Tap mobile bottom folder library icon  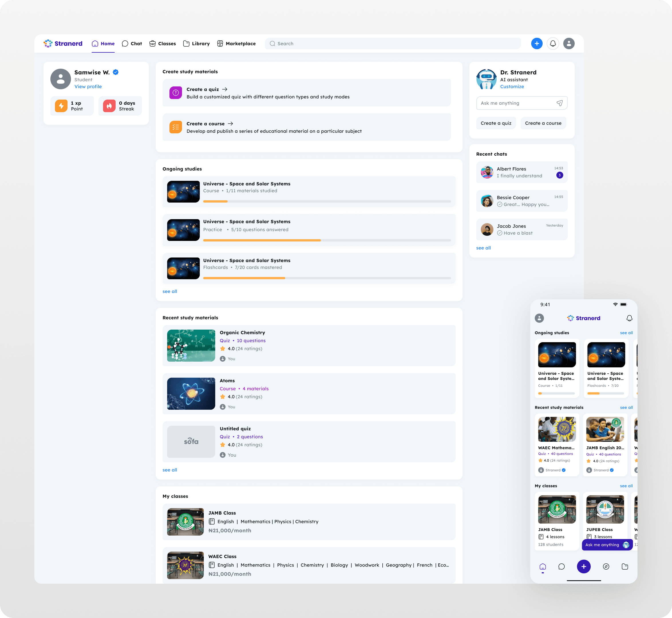[x=624, y=566]
